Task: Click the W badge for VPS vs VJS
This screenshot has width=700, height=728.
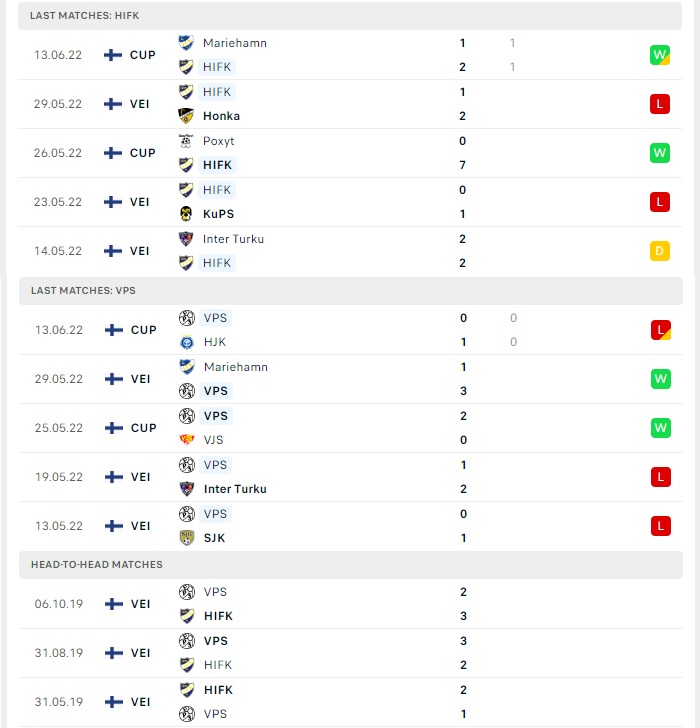Action: tap(661, 428)
